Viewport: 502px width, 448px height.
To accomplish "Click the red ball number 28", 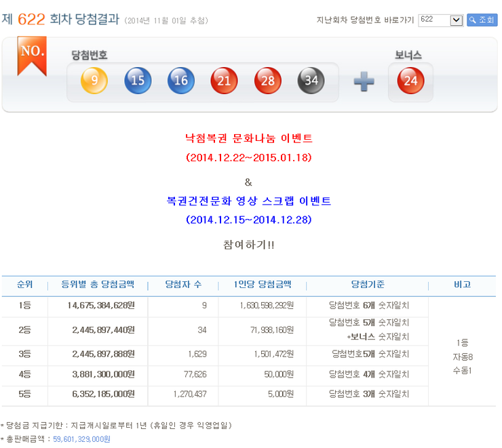I will click(268, 80).
